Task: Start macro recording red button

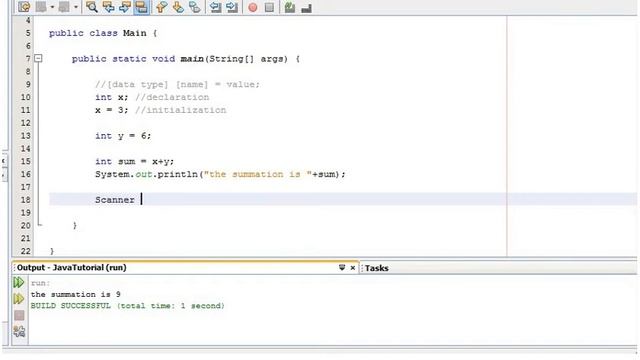Action: (253, 7)
